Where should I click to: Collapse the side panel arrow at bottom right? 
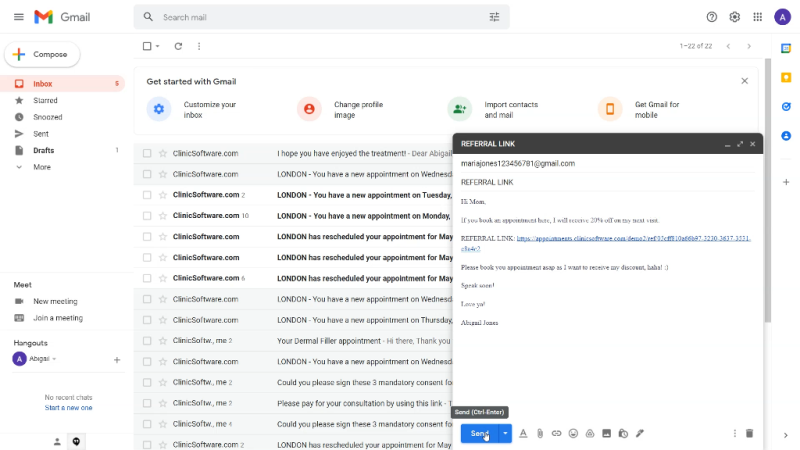[x=786, y=435]
